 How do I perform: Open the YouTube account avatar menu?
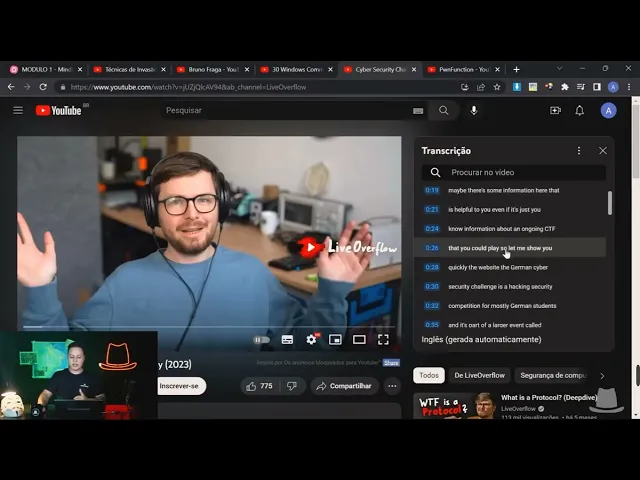point(608,111)
